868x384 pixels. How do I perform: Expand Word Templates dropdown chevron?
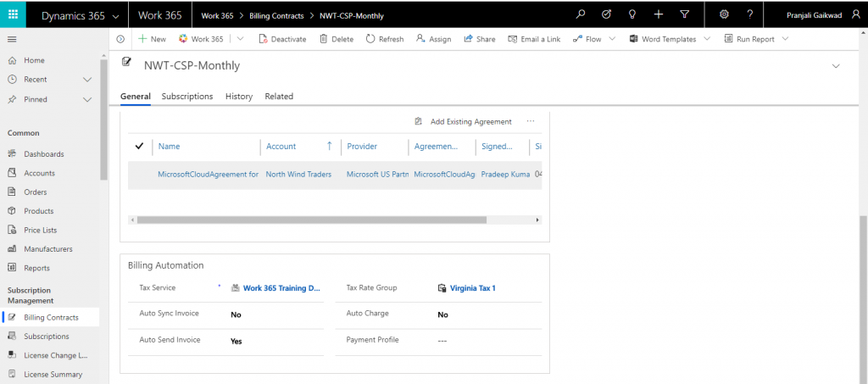(707, 39)
